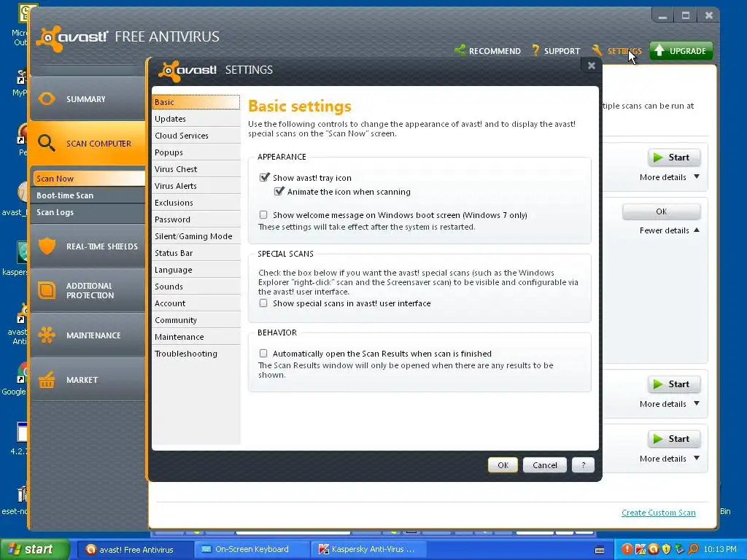Open the Account settings category
This screenshot has width=747, height=560.
196,303
